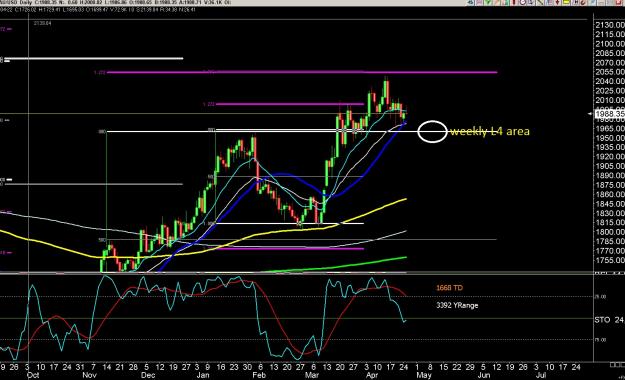Image resolution: width=625 pixels, height=380 pixels.
Task: Click the 1800.00 price axis label
Action: [609, 232]
